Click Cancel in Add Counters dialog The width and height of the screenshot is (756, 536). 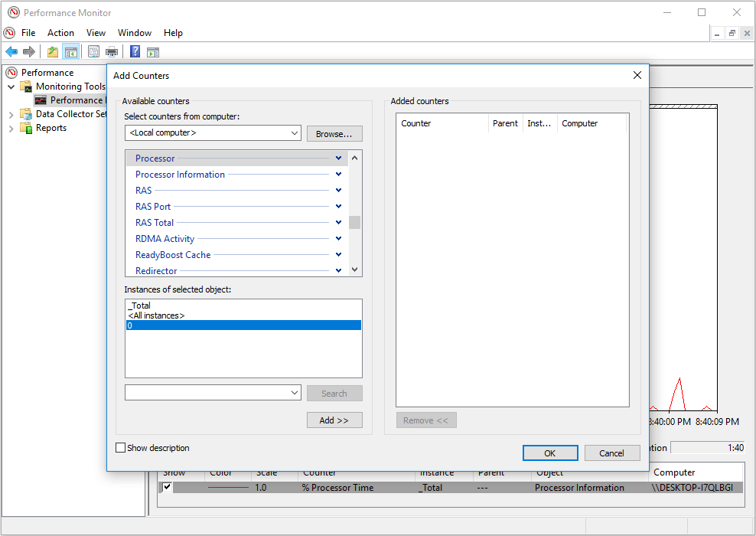(x=612, y=453)
